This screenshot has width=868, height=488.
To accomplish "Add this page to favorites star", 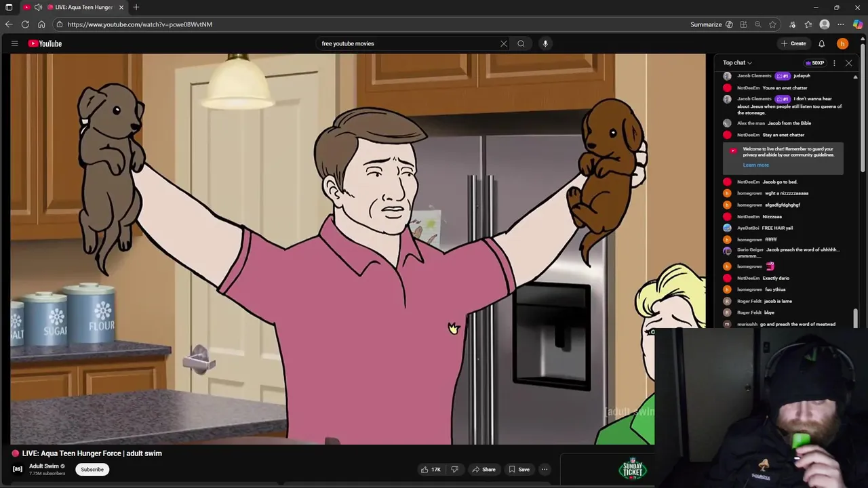I will click(772, 24).
